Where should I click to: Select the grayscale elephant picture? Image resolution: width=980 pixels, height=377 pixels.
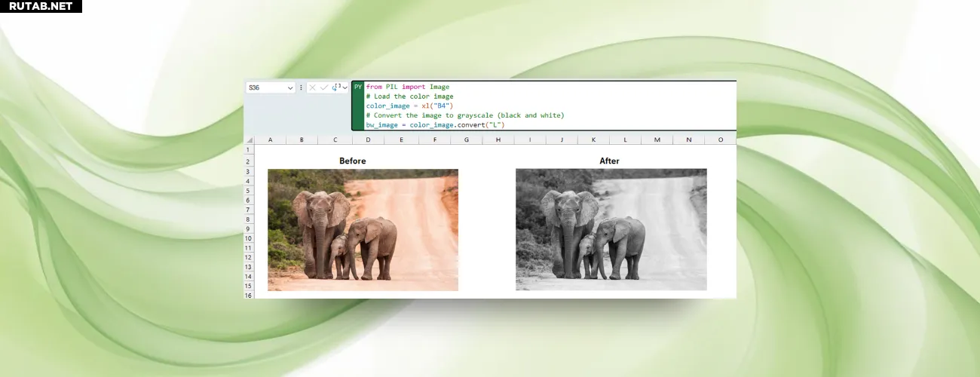pos(611,230)
